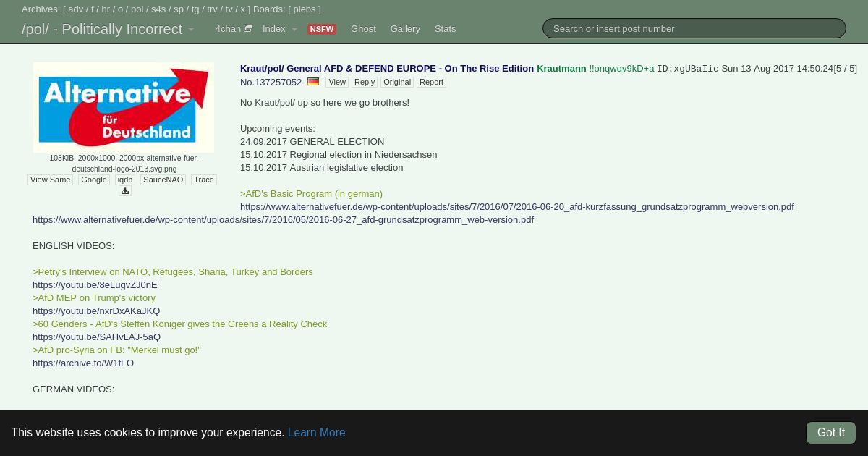Search the image with SauceNAO
The height and width of the screenshot is (456, 868).
tap(163, 180)
